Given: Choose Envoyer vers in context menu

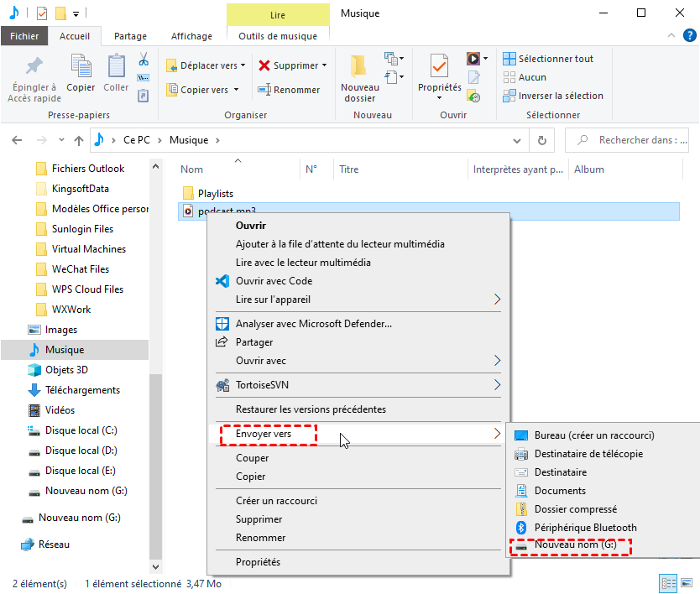Looking at the screenshot, I should (x=264, y=435).
